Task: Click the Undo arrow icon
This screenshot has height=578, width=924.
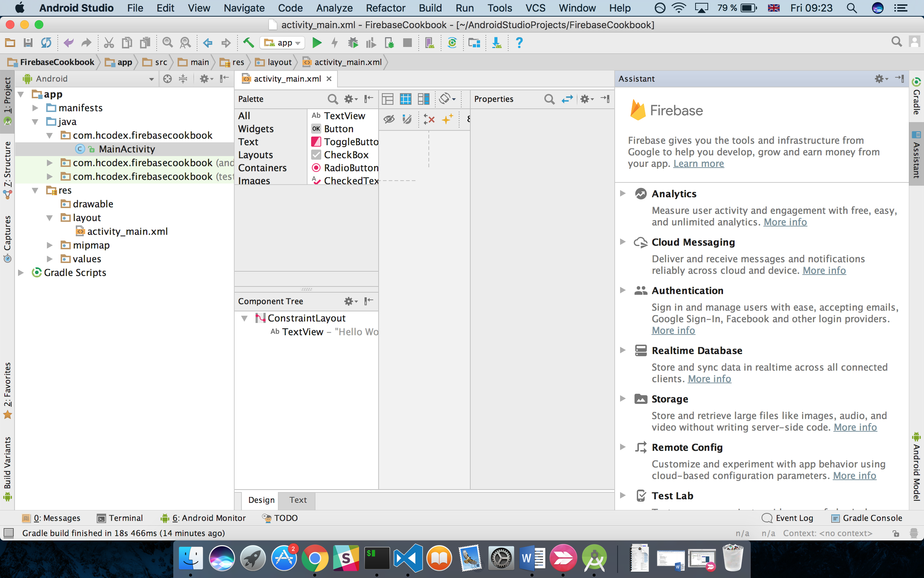Action: click(x=68, y=43)
